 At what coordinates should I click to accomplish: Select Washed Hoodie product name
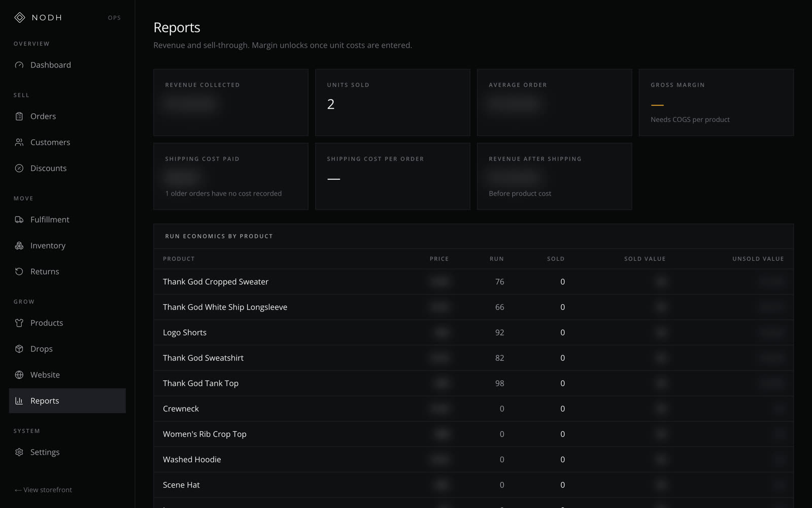click(192, 459)
